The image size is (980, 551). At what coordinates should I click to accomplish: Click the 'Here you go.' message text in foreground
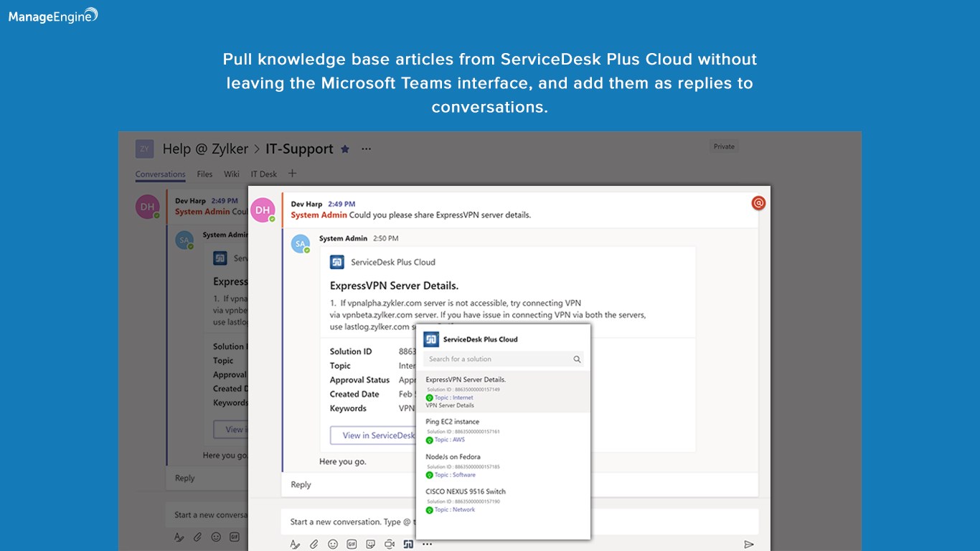coord(343,461)
